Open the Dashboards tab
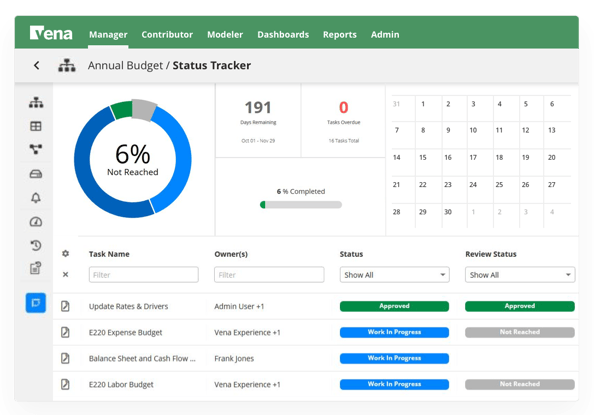Image resolution: width=594 pixels, height=415 pixels. 283,34
